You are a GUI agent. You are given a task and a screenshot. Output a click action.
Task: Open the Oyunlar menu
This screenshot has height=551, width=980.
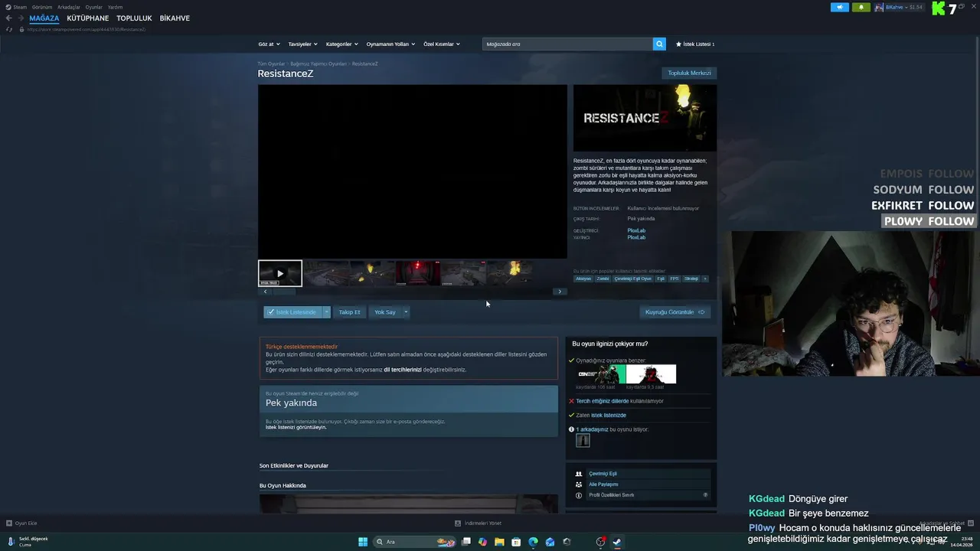pos(94,7)
